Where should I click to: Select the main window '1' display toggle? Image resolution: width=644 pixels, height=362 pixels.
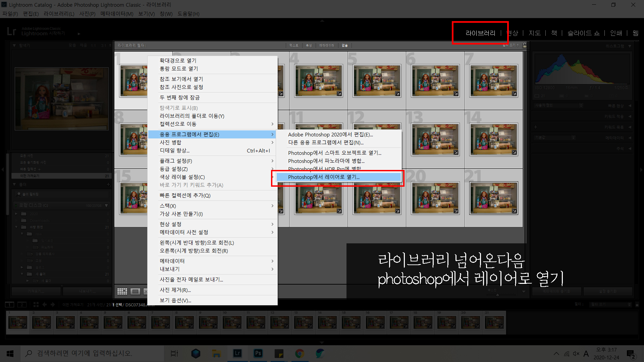coord(10,305)
